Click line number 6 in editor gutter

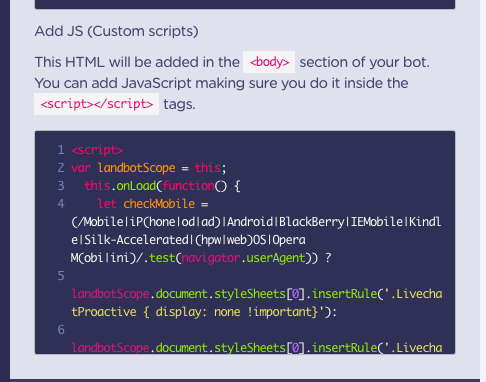click(x=61, y=330)
